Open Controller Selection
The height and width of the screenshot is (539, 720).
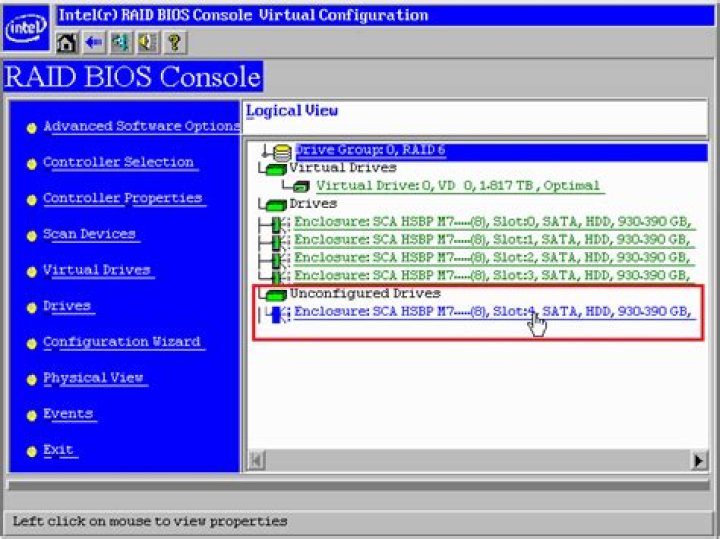[x=119, y=163]
